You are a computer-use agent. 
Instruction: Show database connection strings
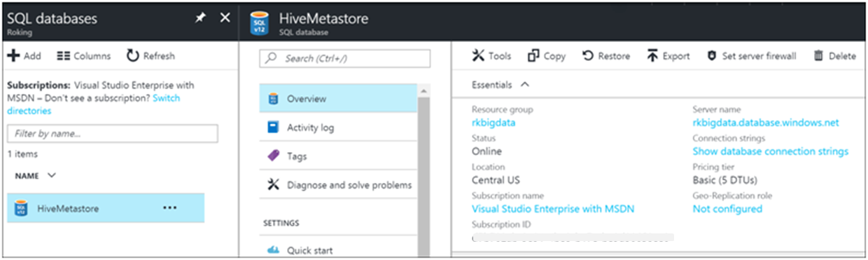pos(771,151)
